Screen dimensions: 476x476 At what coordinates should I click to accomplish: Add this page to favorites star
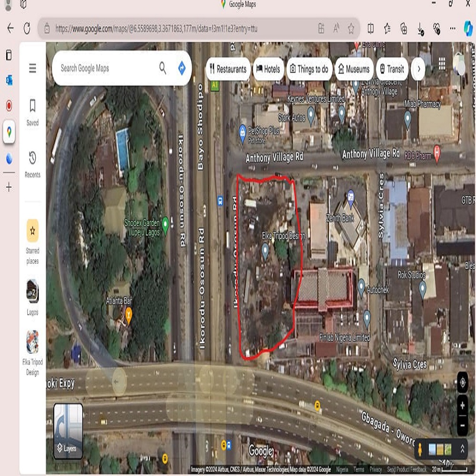pos(351,29)
